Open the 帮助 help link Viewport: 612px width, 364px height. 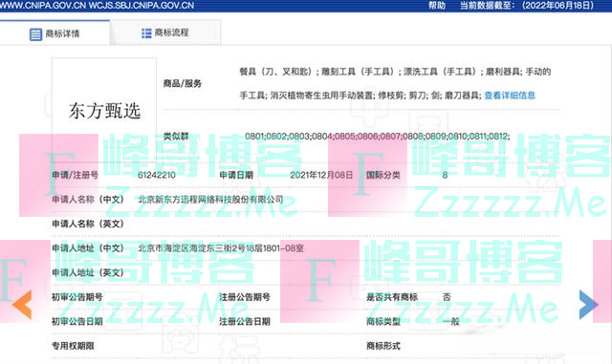(437, 6)
